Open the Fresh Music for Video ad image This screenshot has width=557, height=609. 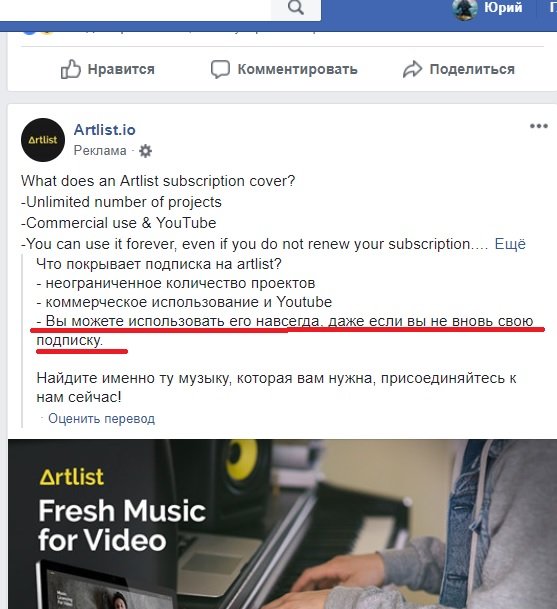tap(282, 524)
